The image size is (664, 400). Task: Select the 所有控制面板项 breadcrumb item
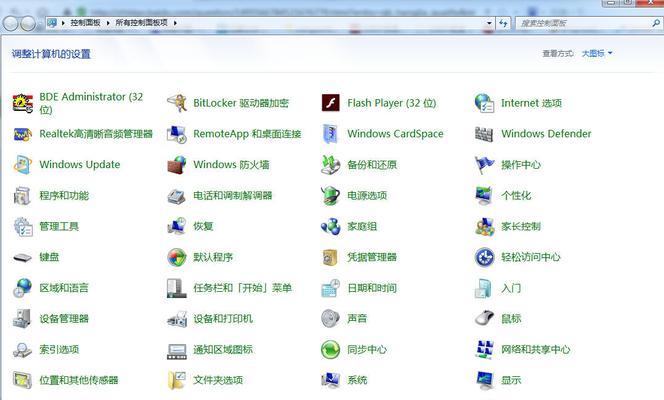(x=141, y=23)
